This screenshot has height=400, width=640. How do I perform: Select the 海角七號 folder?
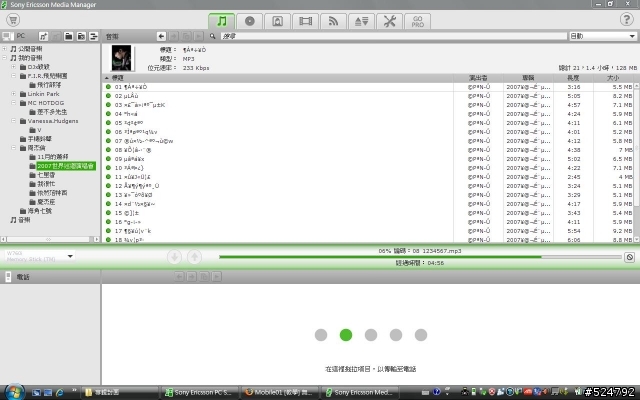40,211
